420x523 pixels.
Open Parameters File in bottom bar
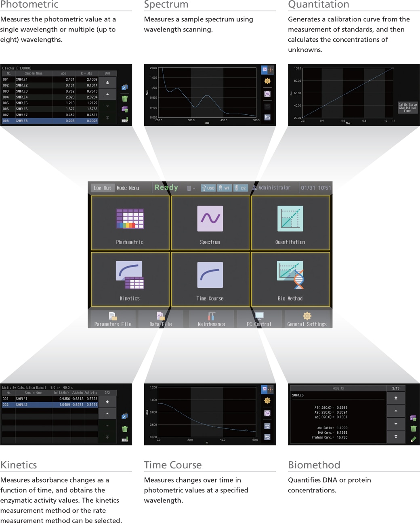click(113, 319)
